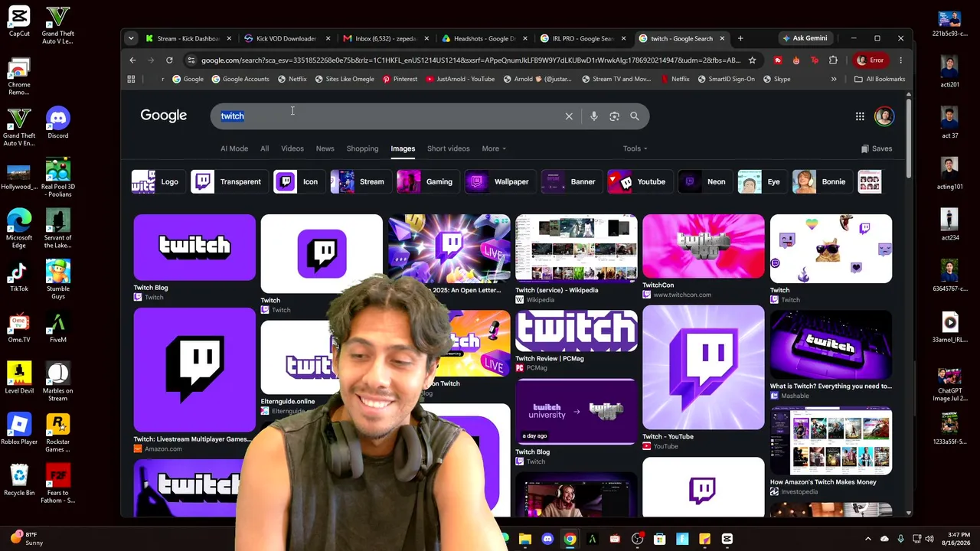980x551 pixels.
Task: Select the Stumble Guys desktop shortcut
Action: (x=57, y=279)
